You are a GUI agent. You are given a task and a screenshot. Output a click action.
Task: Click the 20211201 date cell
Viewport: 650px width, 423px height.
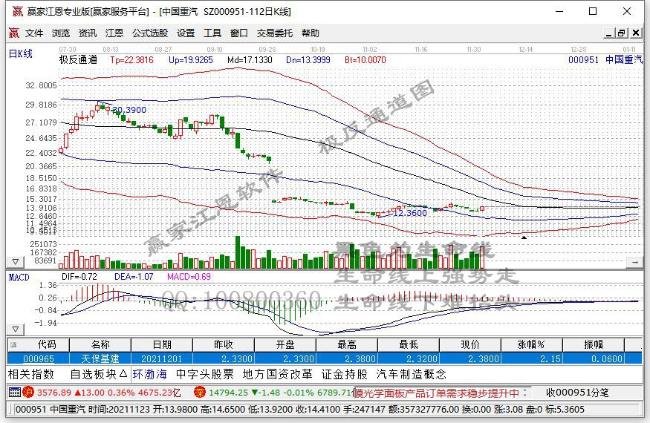(x=162, y=359)
